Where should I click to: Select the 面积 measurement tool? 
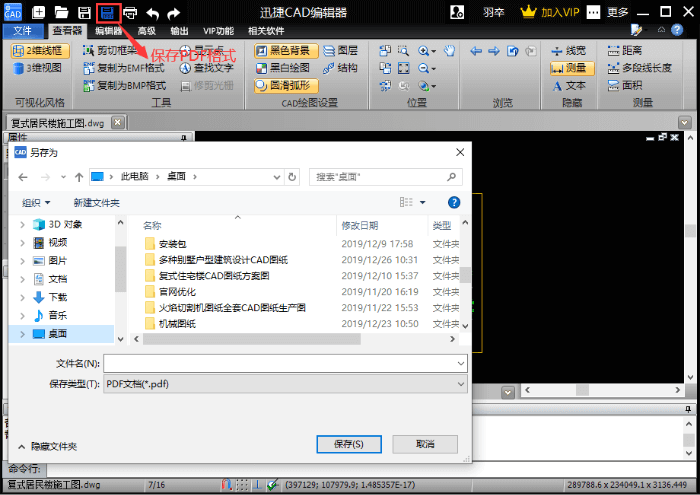[625, 85]
